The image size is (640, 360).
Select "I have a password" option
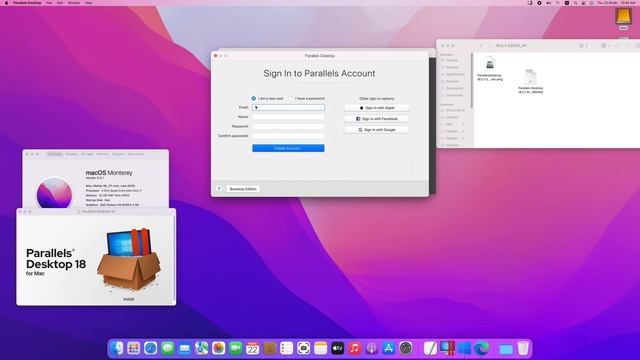point(307,98)
